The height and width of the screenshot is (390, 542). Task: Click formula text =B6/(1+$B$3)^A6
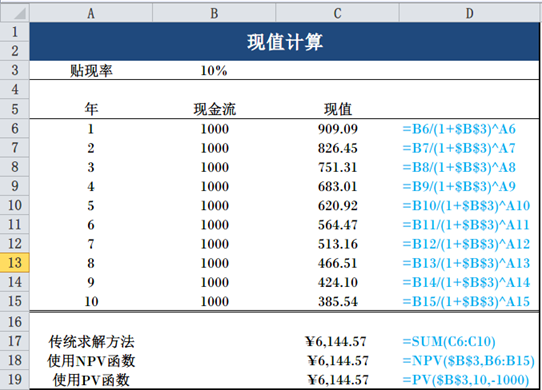pos(459,129)
